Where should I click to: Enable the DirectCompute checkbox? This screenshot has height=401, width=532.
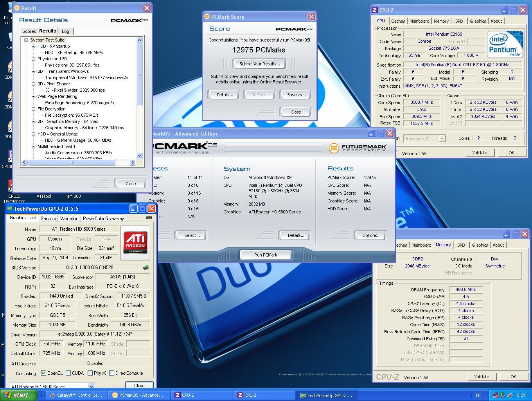click(111, 373)
